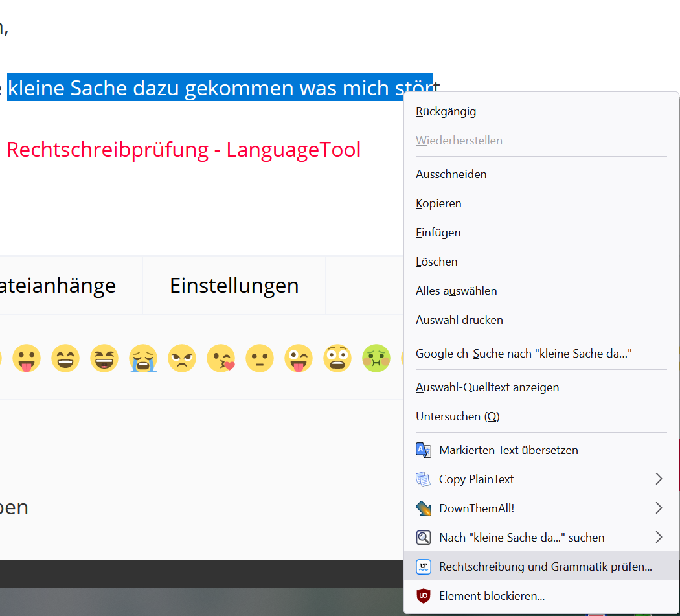Select the winking tongue-out emoji
680x616 pixels.
pos(299,358)
